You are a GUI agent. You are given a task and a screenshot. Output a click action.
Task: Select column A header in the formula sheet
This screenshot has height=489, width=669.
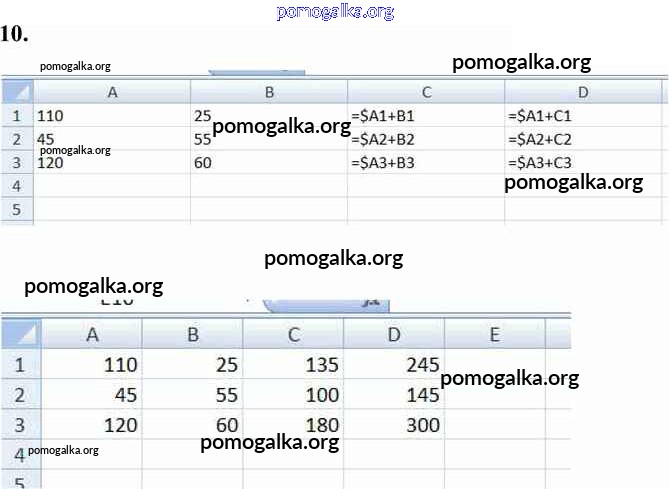(x=112, y=92)
